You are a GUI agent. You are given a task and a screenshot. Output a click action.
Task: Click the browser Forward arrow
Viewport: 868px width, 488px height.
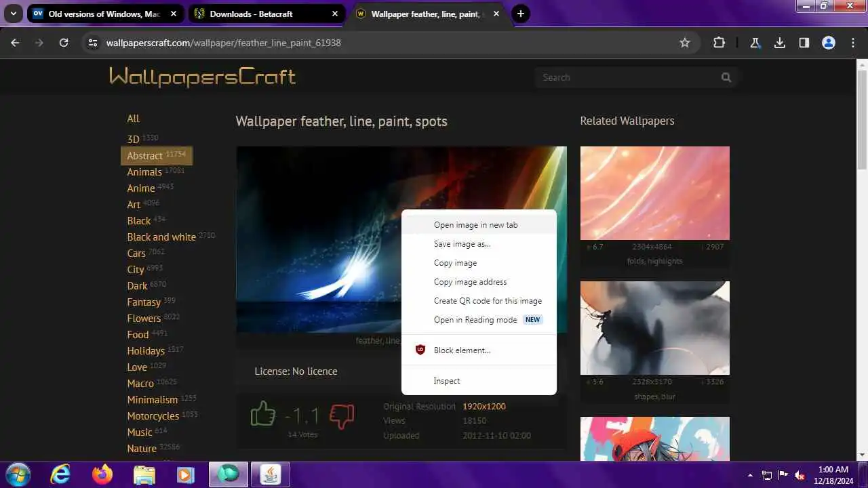coord(39,43)
